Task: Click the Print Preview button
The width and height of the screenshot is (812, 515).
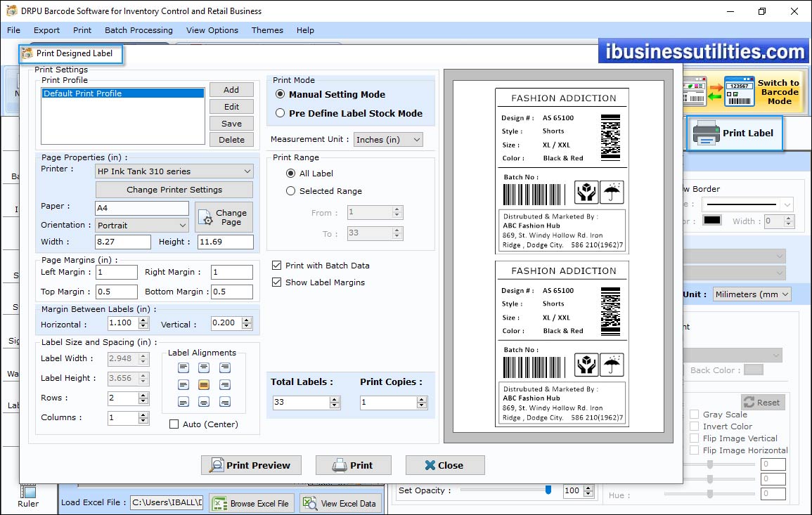Action: (251, 465)
